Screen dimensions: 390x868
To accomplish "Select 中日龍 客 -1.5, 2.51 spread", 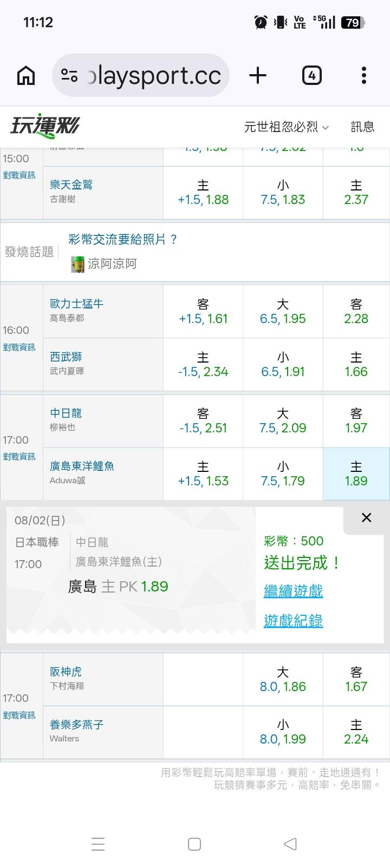I will (x=203, y=420).
